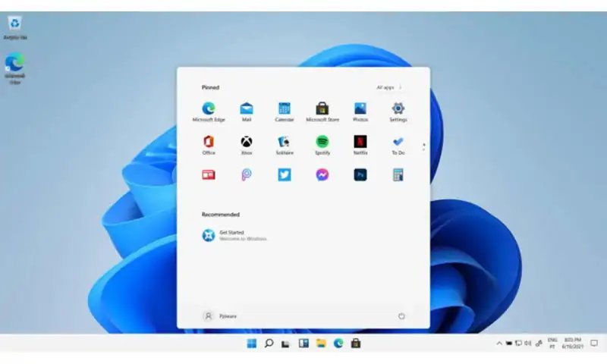Open Microsoft Edge from pinned apps

(x=208, y=111)
